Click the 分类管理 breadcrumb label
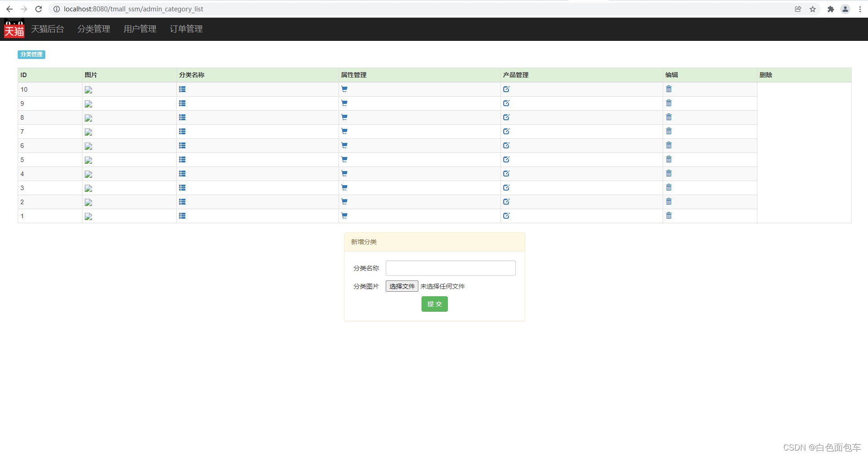The height and width of the screenshot is (456, 868). point(31,54)
